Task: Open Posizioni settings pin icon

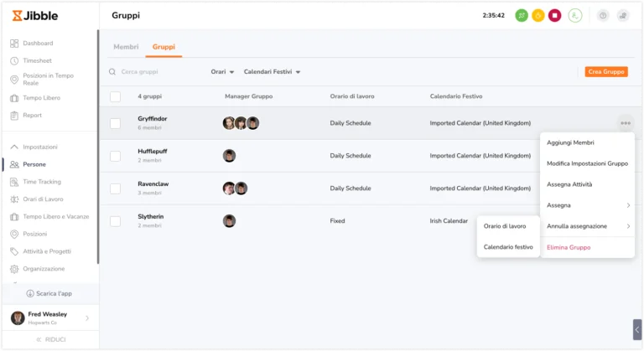Action: [x=14, y=234]
